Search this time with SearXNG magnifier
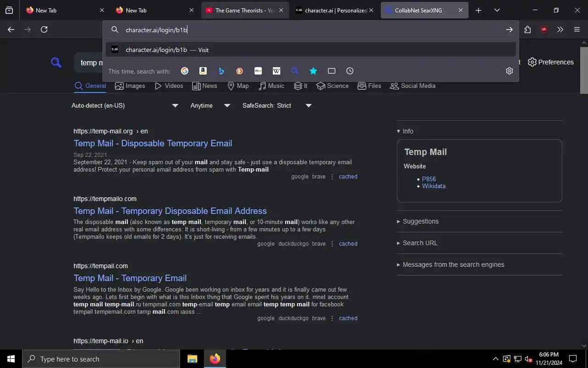 (x=295, y=71)
